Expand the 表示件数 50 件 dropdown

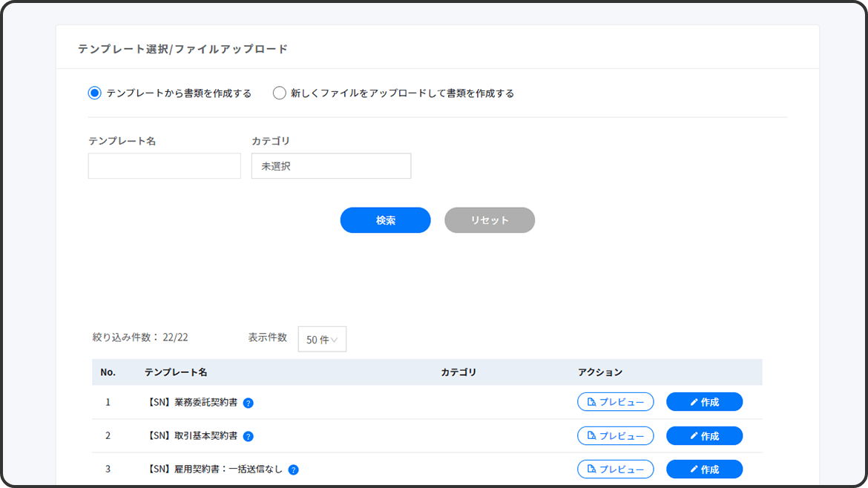(x=322, y=340)
